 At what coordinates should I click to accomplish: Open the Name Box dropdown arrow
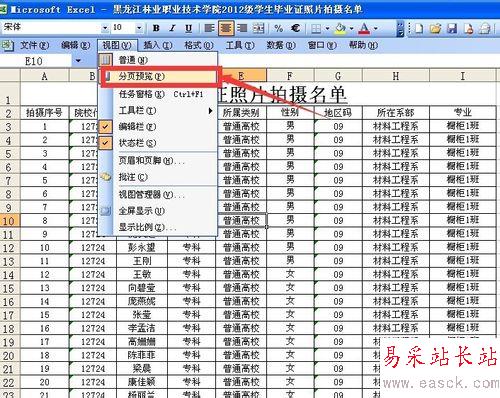(78, 61)
